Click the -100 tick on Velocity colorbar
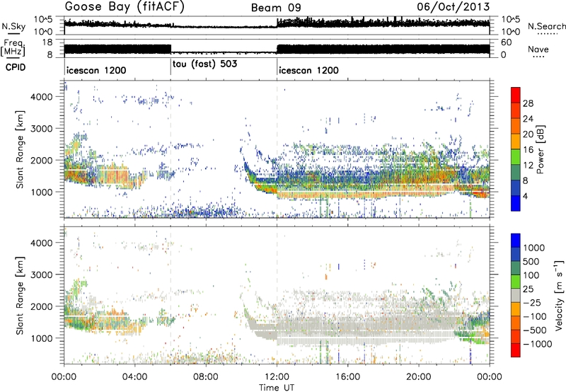The width and height of the screenshot is (566, 392). coord(535,316)
